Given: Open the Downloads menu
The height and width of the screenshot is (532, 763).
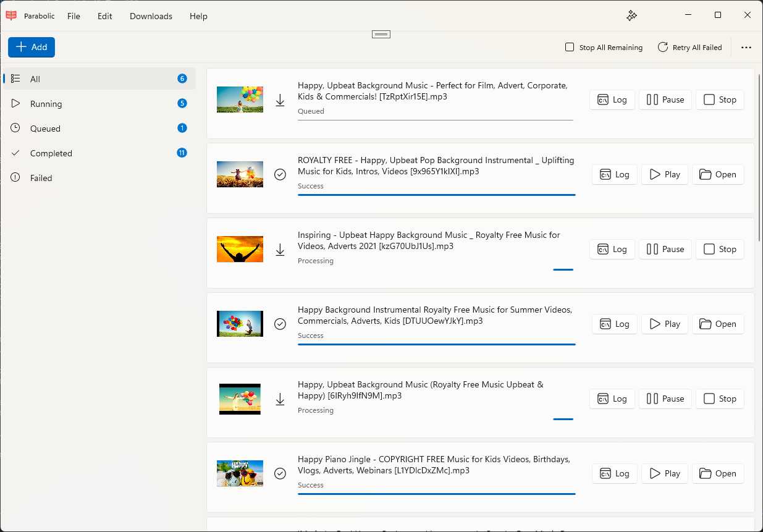Looking at the screenshot, I should pyautogui.click(x=151, y=16).
